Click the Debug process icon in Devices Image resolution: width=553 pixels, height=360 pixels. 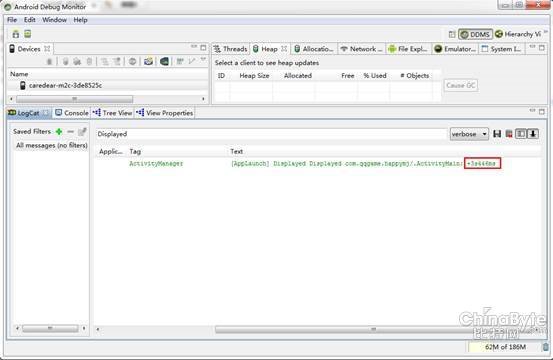(49, 62)
